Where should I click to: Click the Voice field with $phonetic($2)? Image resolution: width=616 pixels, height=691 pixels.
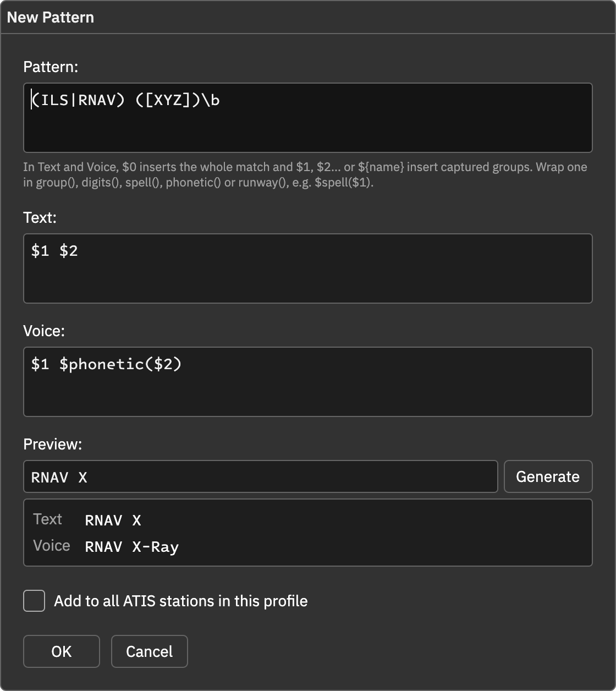point(307,382)
